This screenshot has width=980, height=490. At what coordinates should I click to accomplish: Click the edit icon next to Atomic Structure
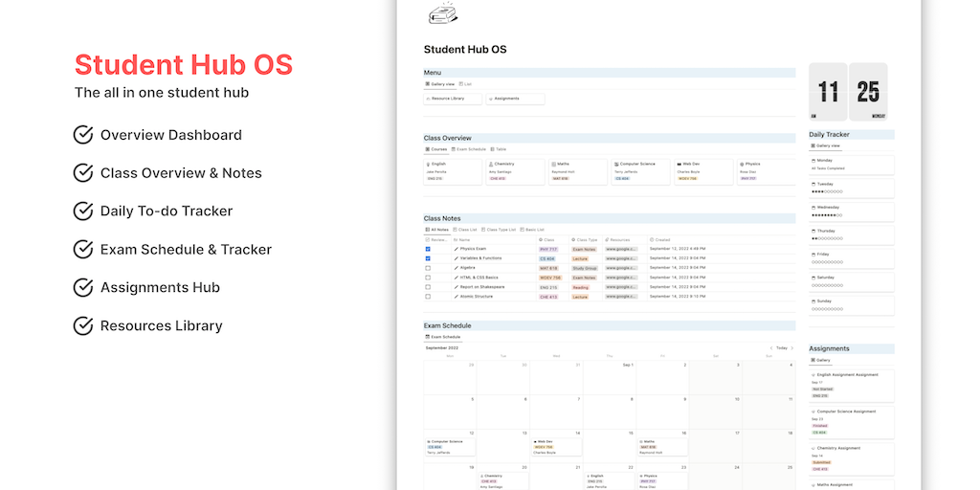tap(457, 297)
